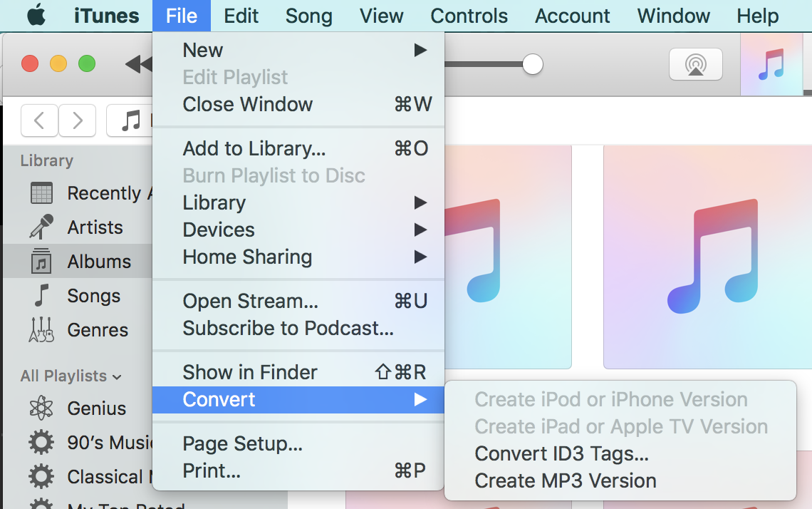The height and width of the screenshot is (509, 812).
Task: Click the Library section header
Action: coord(46,160)
